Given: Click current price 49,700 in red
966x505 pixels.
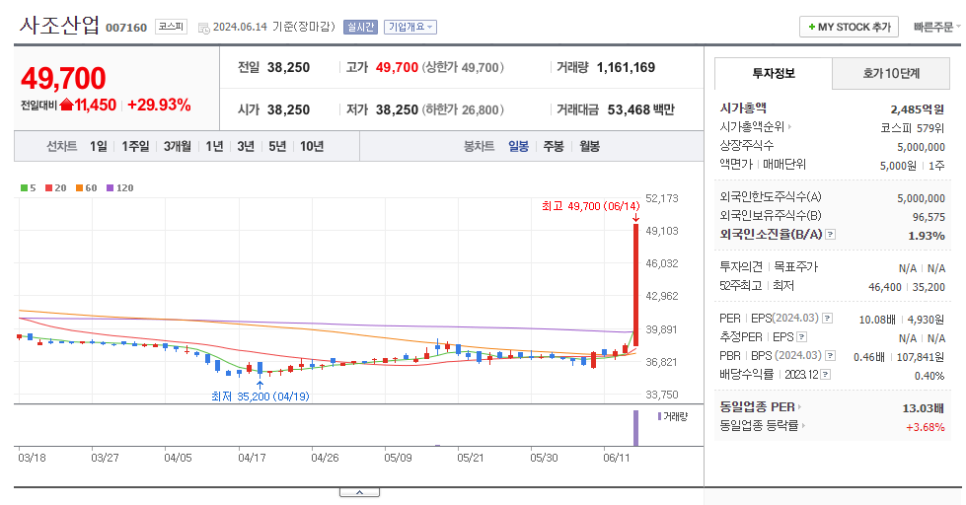Looking at the screenshot, I should [63, 78].
